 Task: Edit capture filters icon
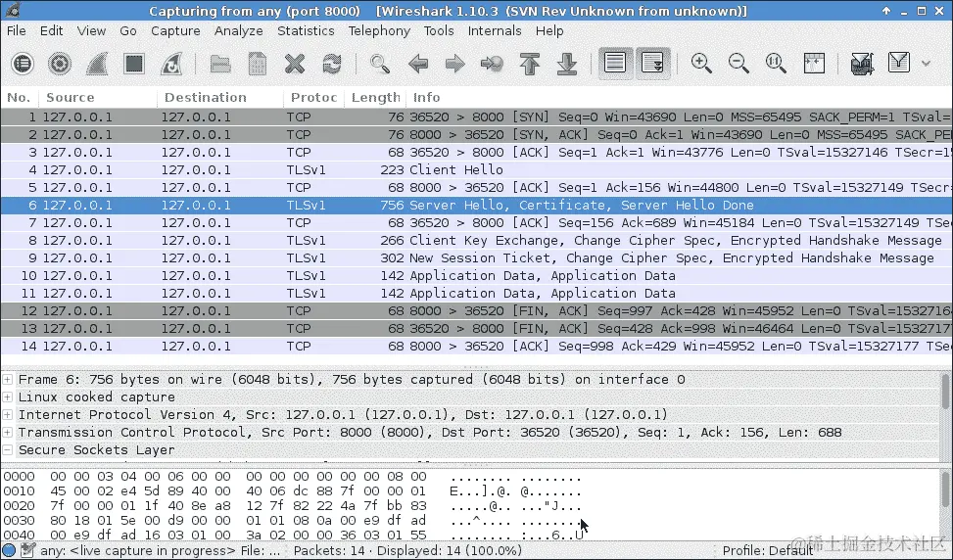(862, 64)
